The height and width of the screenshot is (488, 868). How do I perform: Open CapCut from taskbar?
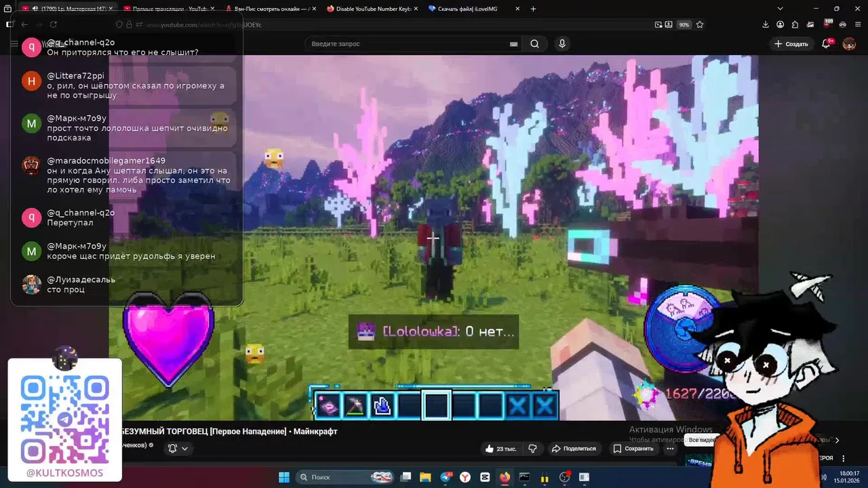(486, 477)
